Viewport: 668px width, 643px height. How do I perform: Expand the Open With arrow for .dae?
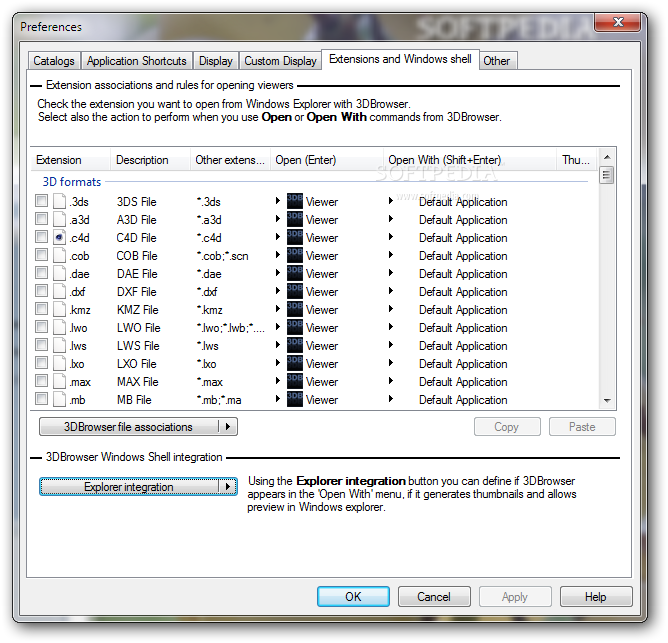coord(391,272)
